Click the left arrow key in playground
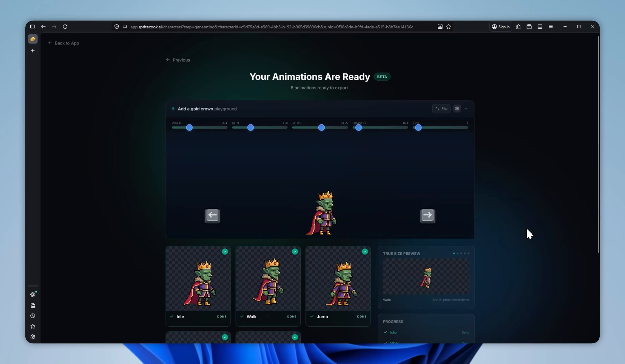 pyautogui.click(x=212, y=215)
